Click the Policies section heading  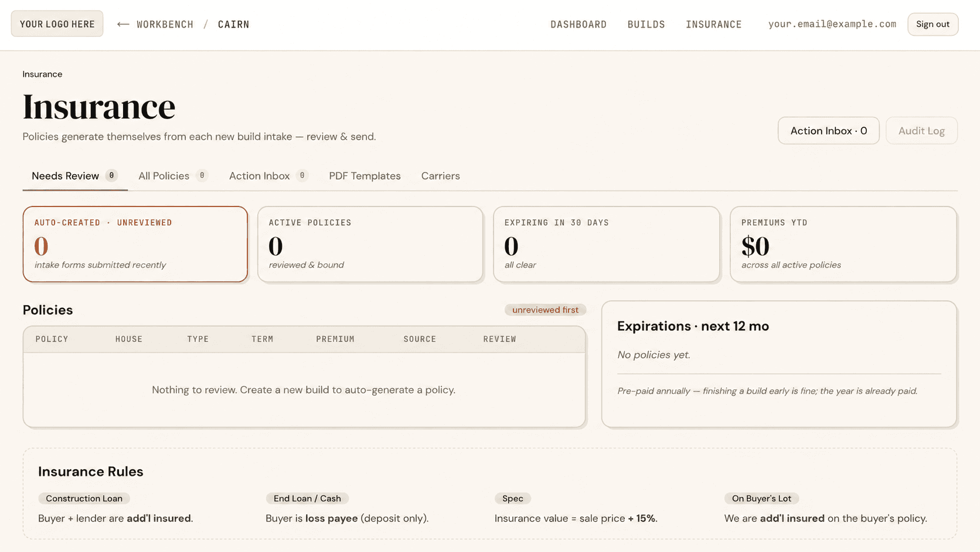coord(47,310)
